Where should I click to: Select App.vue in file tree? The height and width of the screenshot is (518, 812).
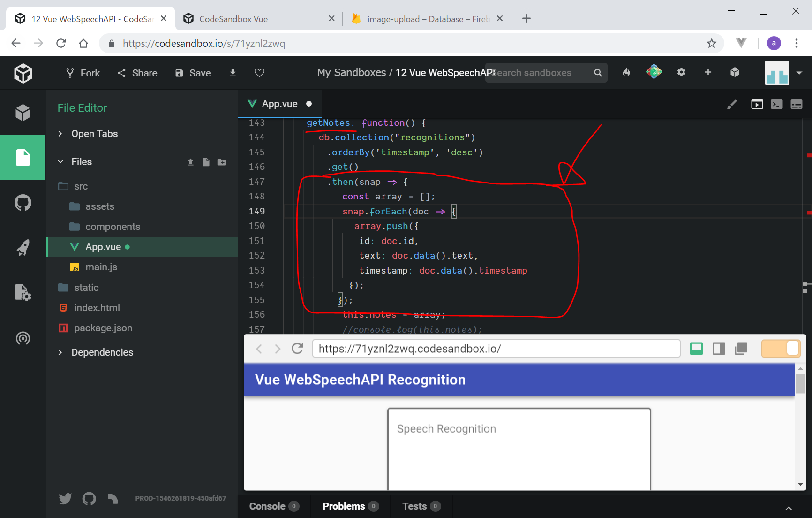142,247
